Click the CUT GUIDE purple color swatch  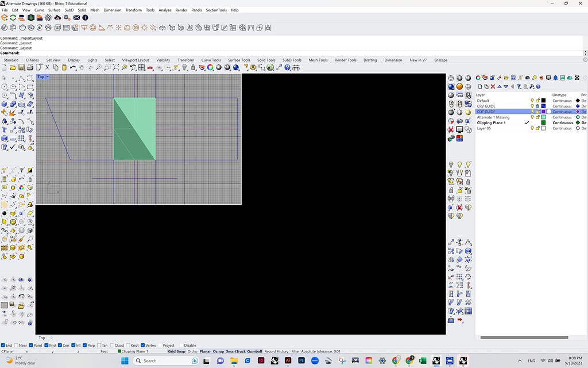tap(543, 112)
